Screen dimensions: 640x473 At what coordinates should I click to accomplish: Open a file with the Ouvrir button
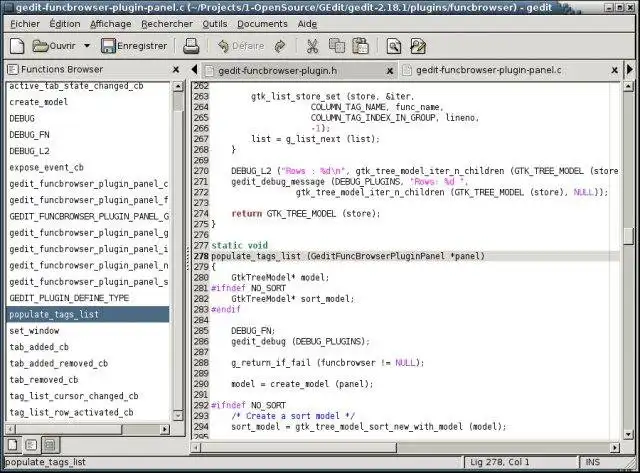coord(54,46)
